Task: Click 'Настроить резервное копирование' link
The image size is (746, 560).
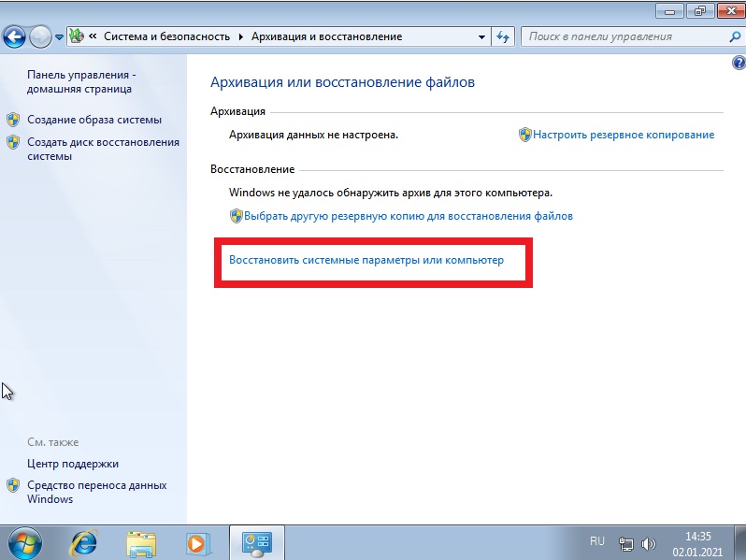Action: pos(624,135)
